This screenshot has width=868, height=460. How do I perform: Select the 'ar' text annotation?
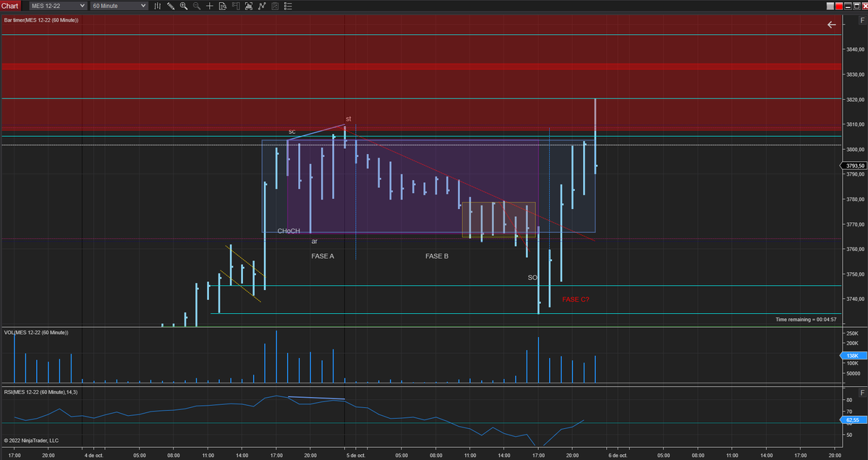(315, 241)
